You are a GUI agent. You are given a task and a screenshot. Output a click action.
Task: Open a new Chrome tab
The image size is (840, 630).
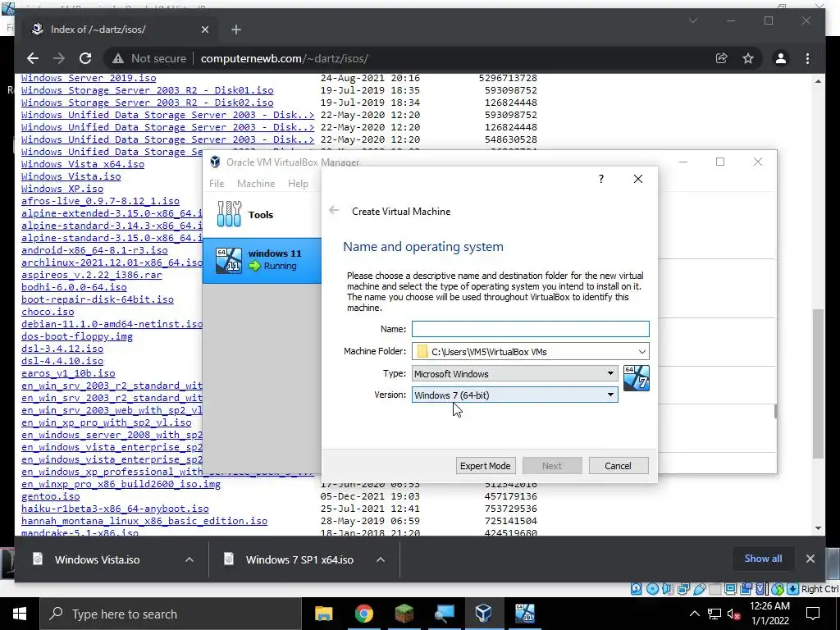click(236, 30)
